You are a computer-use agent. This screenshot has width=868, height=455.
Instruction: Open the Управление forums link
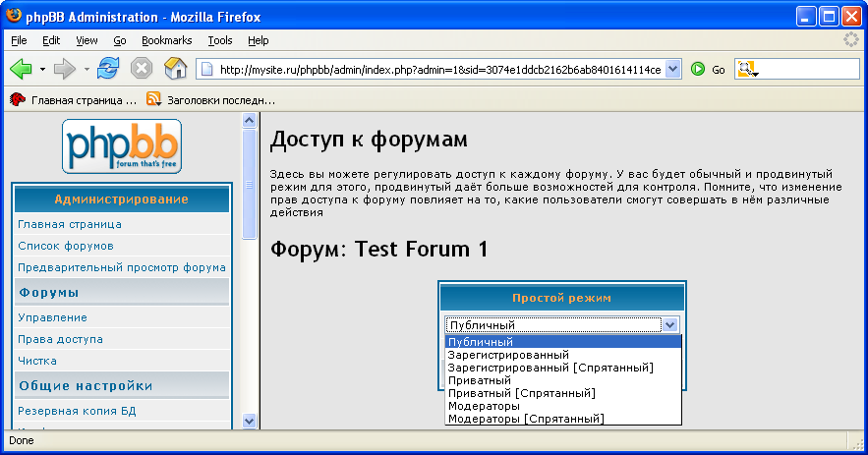[52, 317]
